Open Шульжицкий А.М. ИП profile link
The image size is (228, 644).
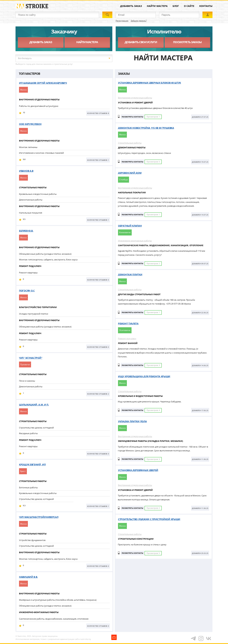[34, 405]
